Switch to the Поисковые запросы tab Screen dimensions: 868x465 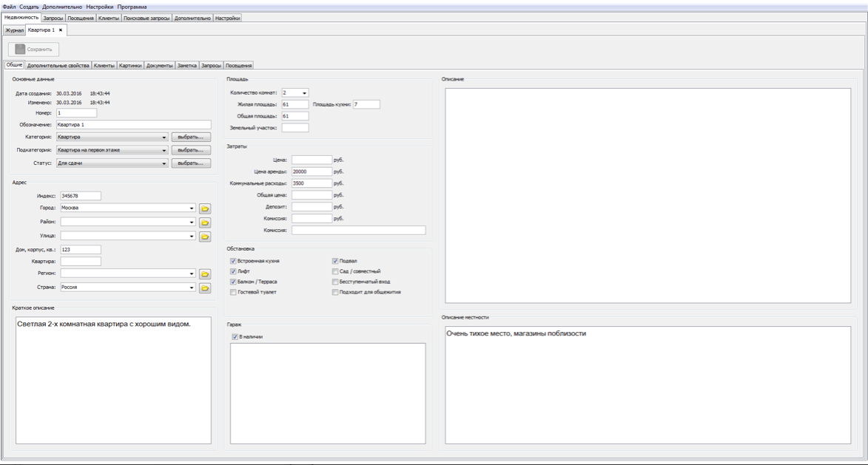click(x=147, y=18)
